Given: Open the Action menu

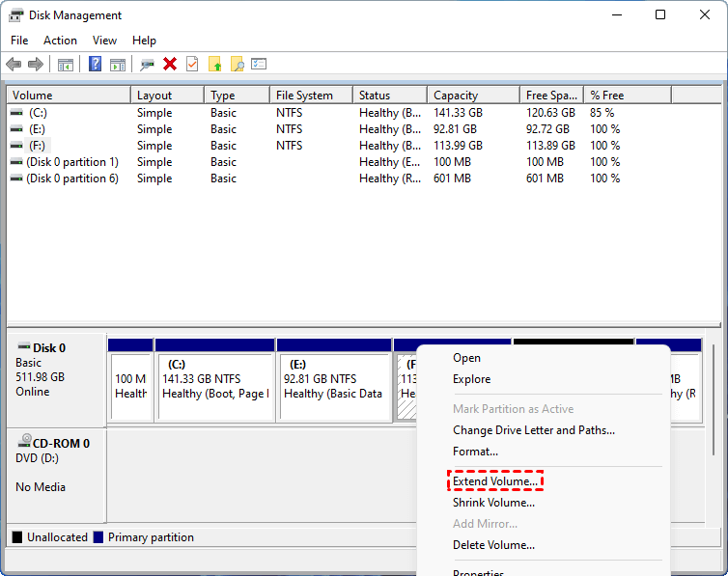Looking at the screenshot, I should (61, 41).
